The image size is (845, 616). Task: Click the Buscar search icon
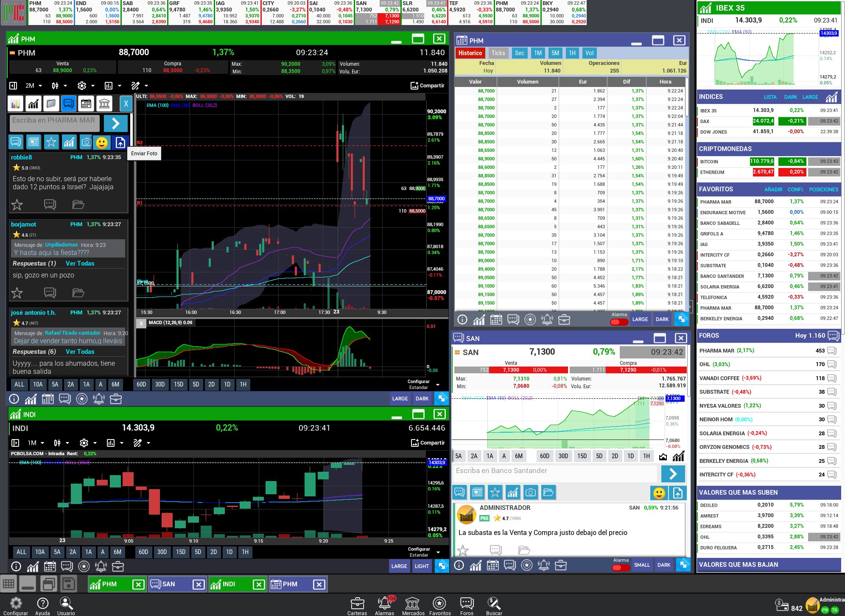494,603
